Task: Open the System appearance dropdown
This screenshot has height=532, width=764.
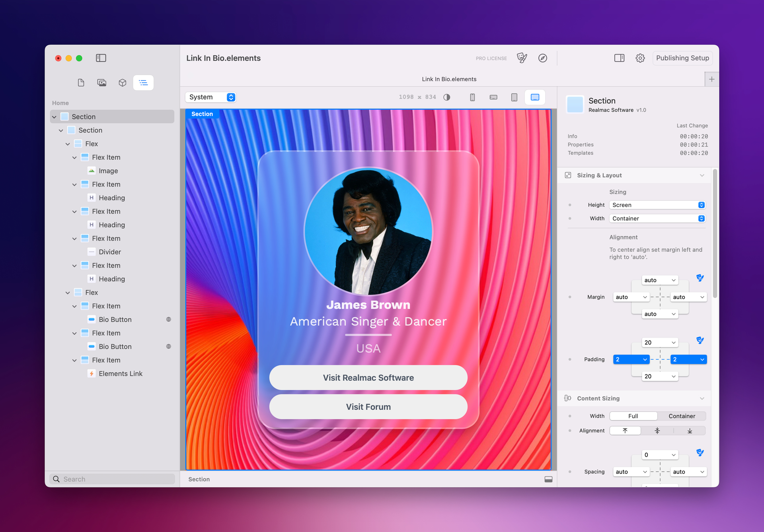Action: pos(210,97)
